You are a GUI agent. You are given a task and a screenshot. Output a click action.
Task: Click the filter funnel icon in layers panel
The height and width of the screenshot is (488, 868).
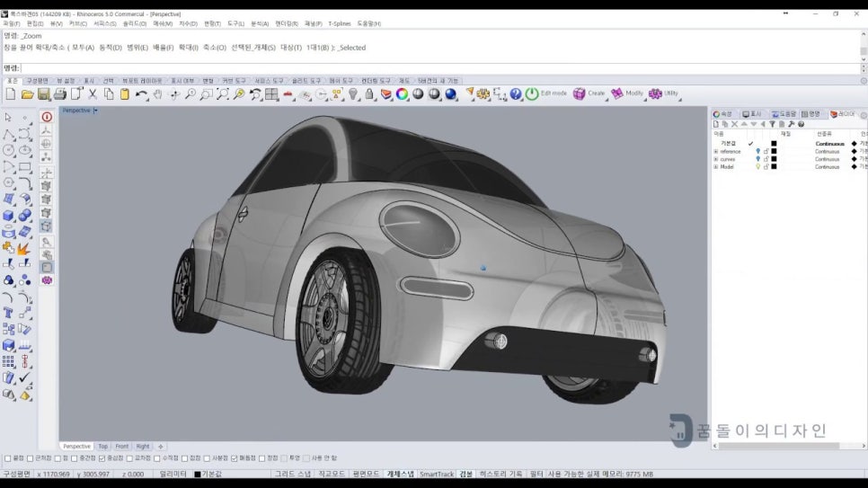point(772,124)
